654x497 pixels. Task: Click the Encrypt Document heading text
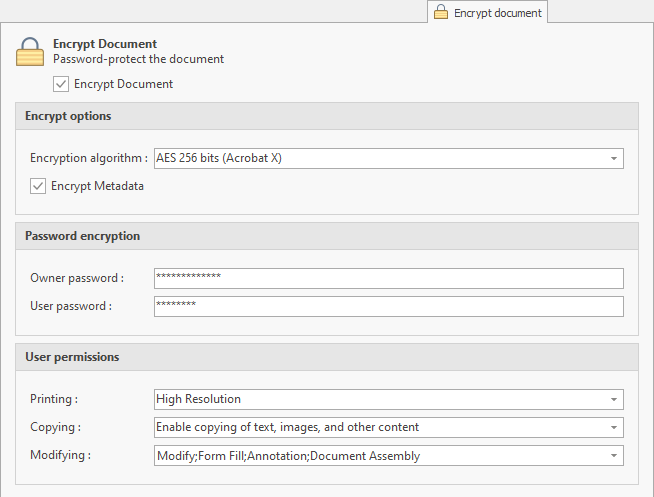(x=105, y=44)
